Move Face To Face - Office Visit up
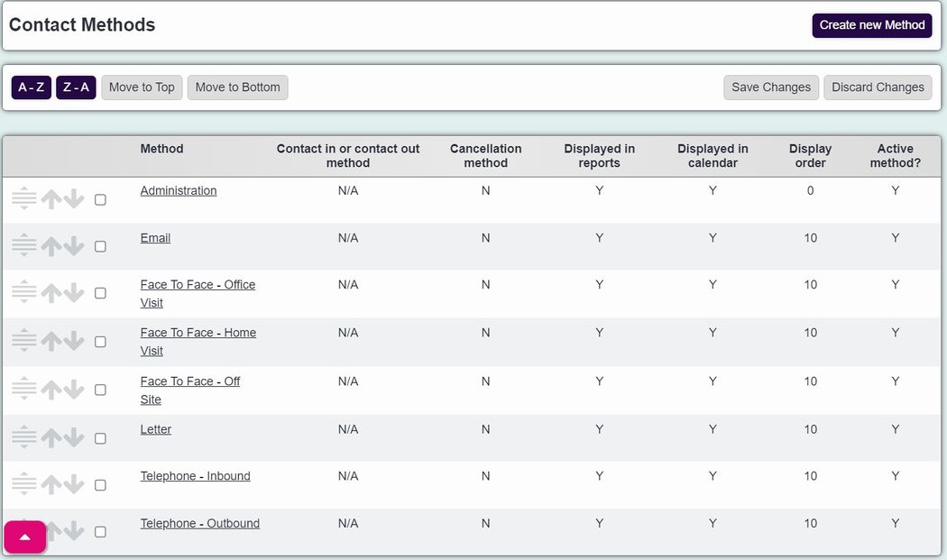Screen dimensions: 947x560 [51, 292]
